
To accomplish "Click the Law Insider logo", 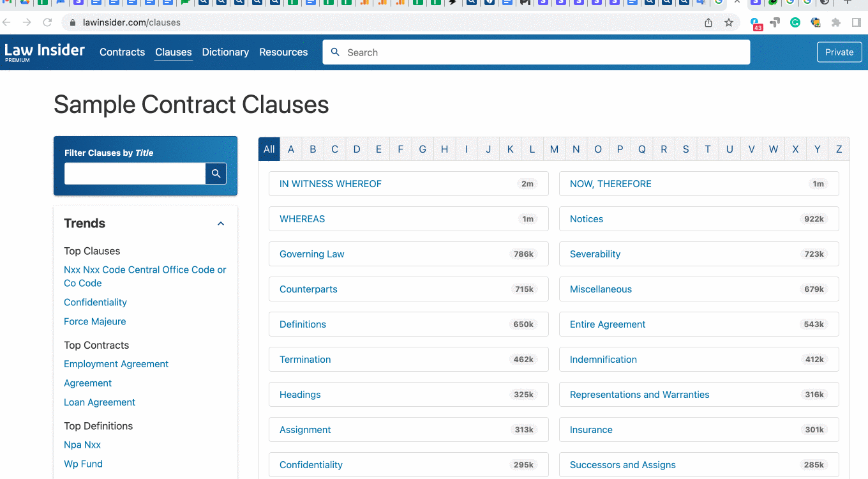I will (44, 52).
